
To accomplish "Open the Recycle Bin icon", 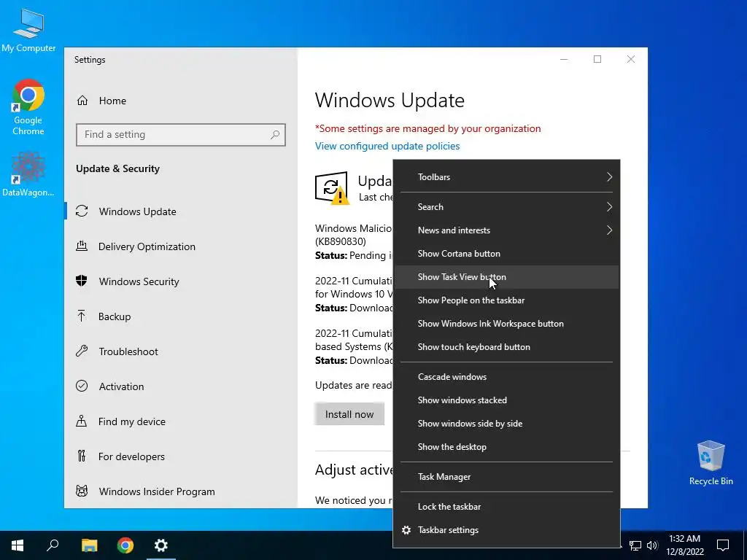I will coord(711,463).
